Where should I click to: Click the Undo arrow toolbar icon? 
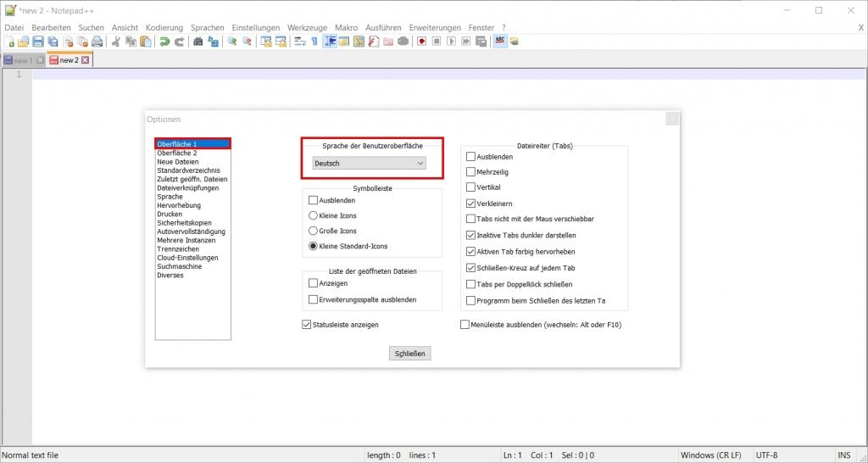pyautogui.click(x=164, y=42)
